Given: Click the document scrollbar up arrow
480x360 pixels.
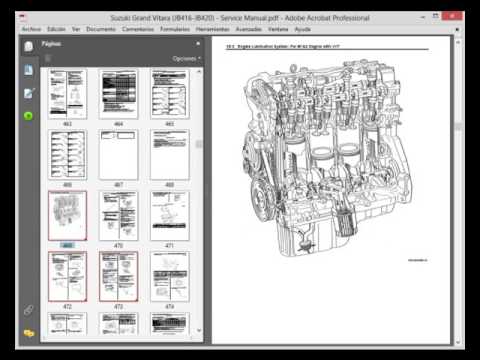Looking at the screenshot, I should (x=458, y=42).
